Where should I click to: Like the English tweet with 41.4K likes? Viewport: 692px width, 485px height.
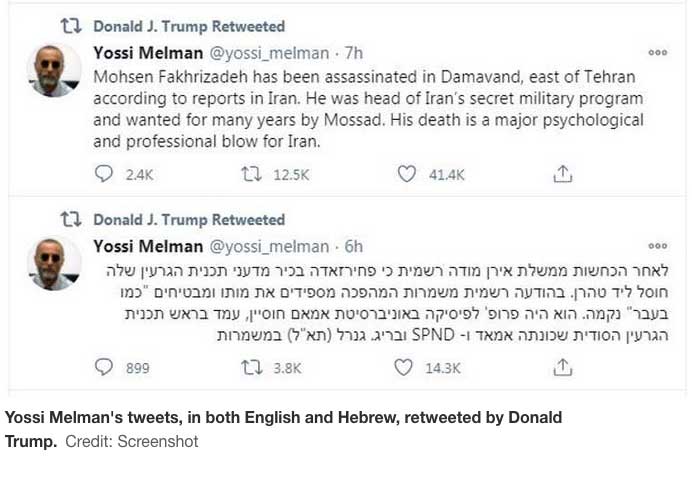pyautogui.click(x=406, y=174)
